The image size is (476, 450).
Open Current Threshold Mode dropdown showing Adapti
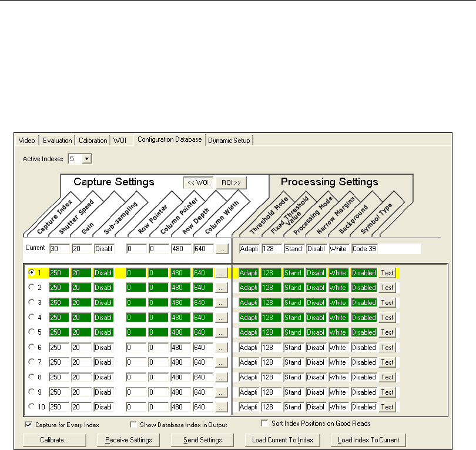(x=249, y=249)
